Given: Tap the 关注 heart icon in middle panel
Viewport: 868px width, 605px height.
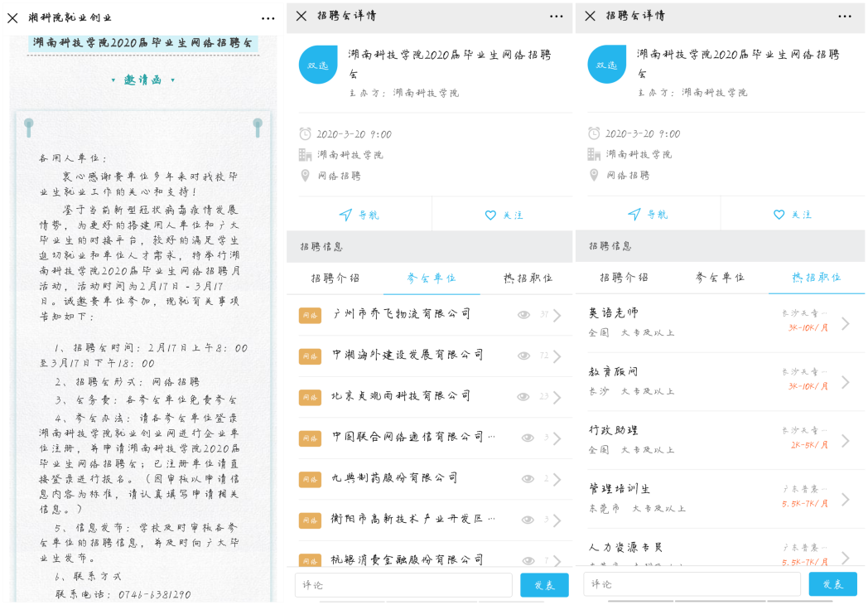Looking at the screenshot, I should click(x=490, y=215).
